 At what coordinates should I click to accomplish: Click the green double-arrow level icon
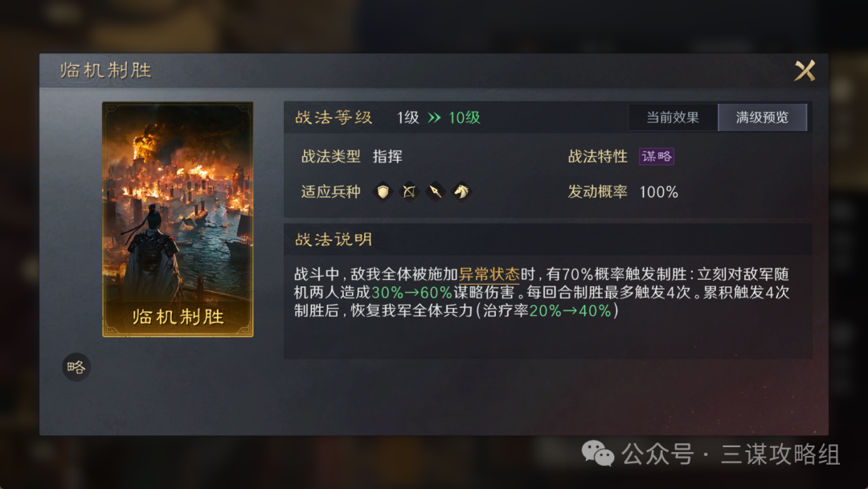coord(435,117)
